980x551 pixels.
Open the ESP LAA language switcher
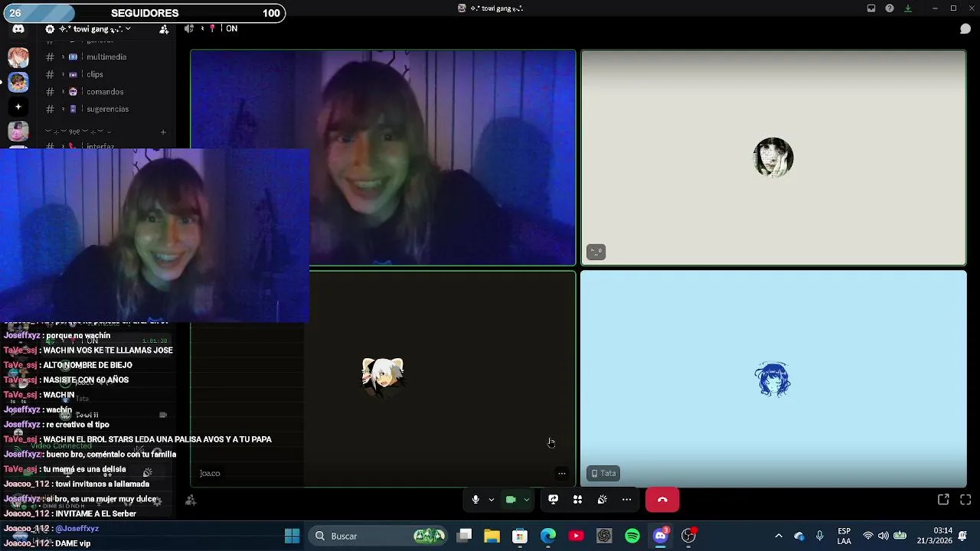[x=844, y=536]
